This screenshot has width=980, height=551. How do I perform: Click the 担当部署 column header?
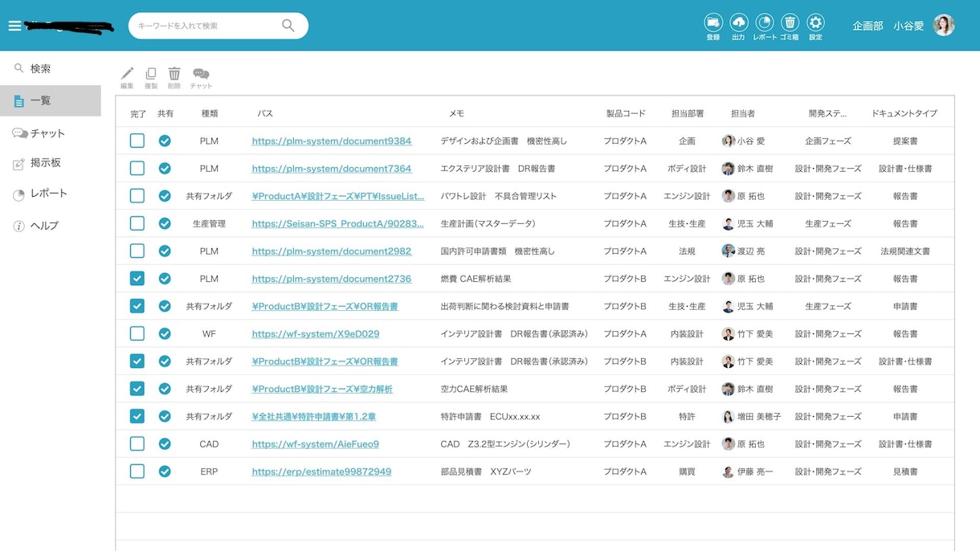click(688, 113)
